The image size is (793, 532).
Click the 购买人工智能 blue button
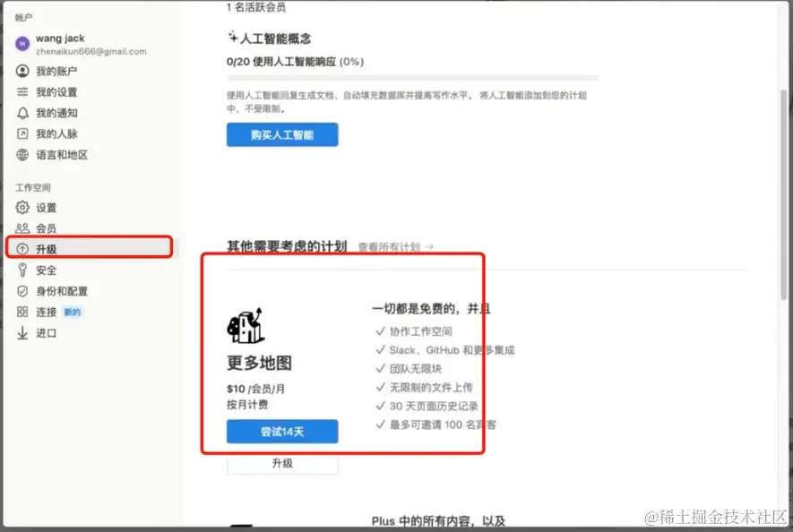(282, 135)
